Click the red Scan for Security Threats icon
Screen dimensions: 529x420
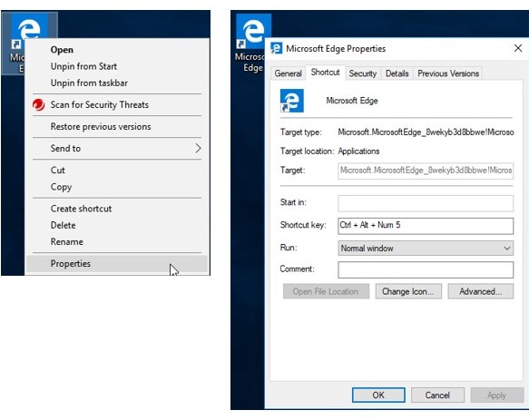tap(38, 105)
